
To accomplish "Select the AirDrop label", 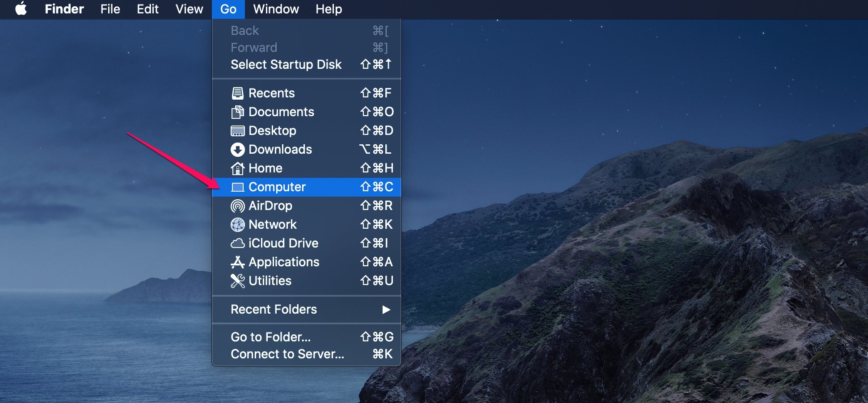I will (270, 206).
